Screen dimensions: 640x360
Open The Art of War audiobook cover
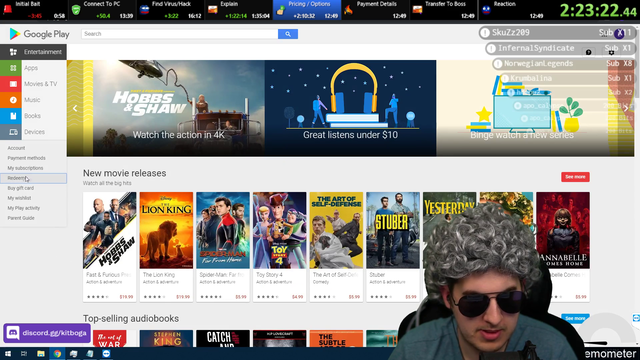click(x=109, y=339)
